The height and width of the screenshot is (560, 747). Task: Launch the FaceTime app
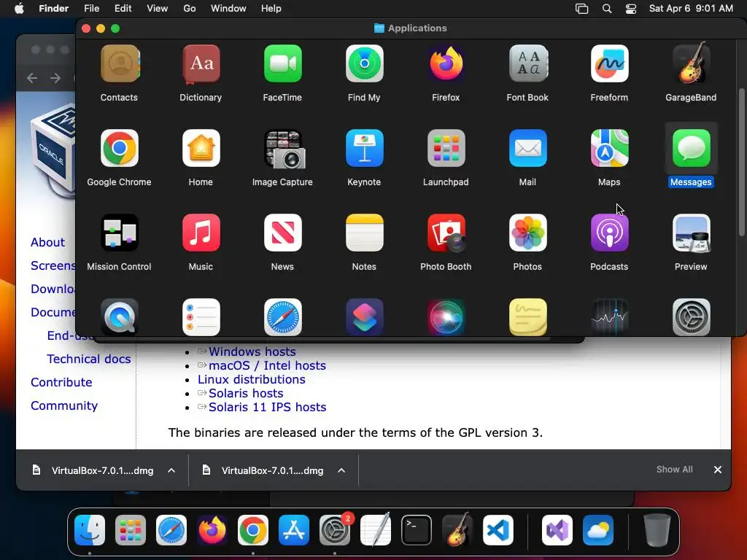point(282,64)
